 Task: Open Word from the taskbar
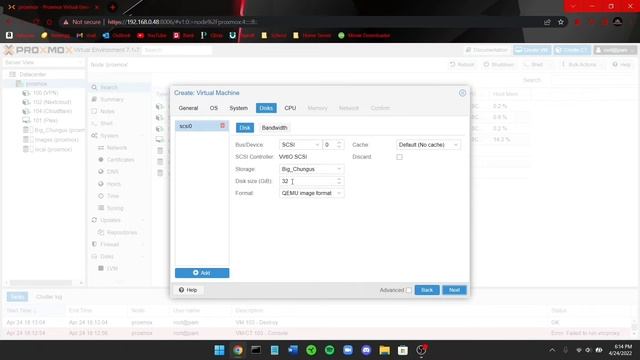293,350
